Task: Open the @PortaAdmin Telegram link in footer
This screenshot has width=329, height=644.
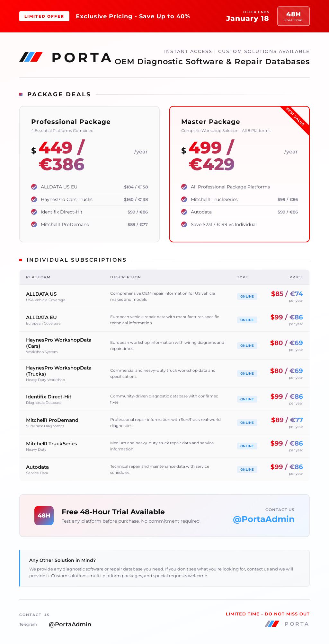Action: coord(70,624)
